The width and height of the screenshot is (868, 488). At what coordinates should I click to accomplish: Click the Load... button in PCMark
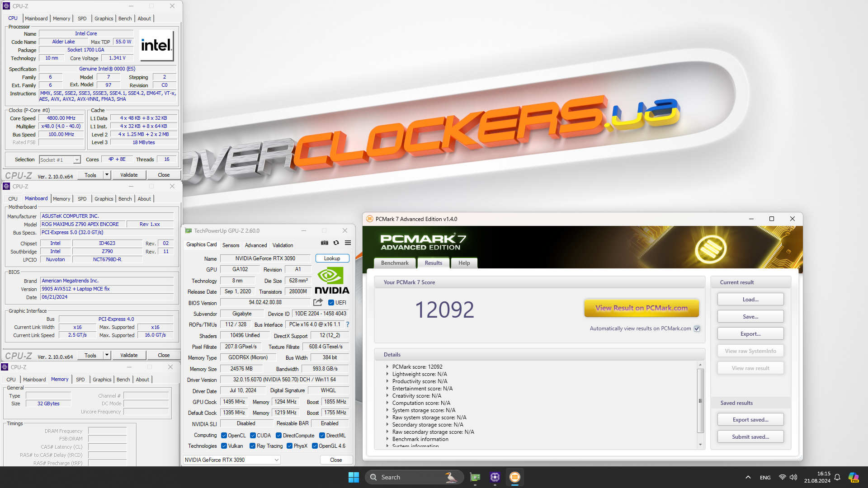point(750,300)
